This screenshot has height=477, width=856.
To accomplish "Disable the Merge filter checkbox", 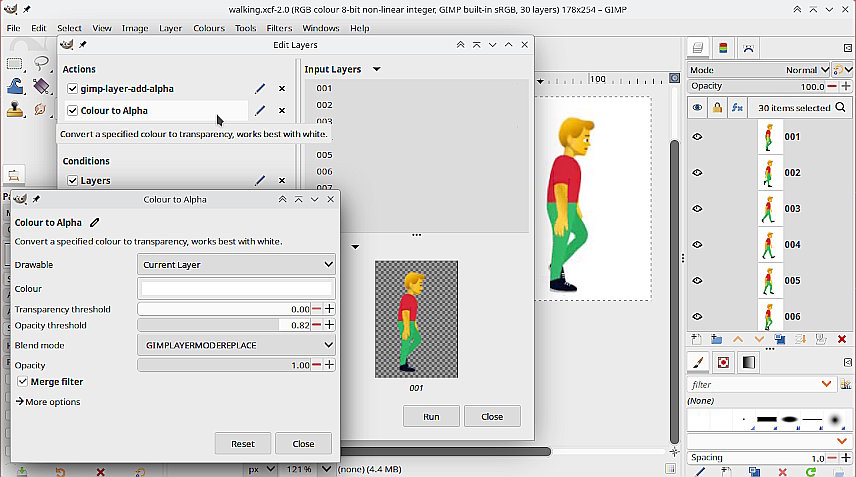I will click(x=23, y=382).
